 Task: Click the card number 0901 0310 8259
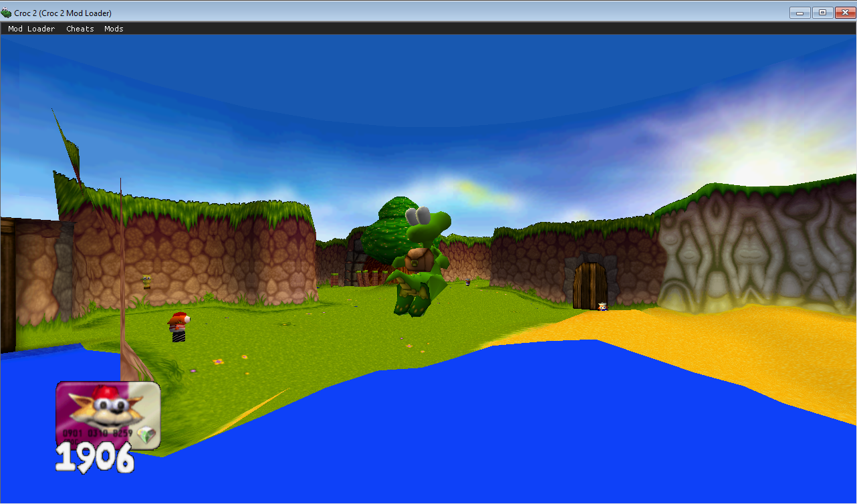click(x=99, y=433)
